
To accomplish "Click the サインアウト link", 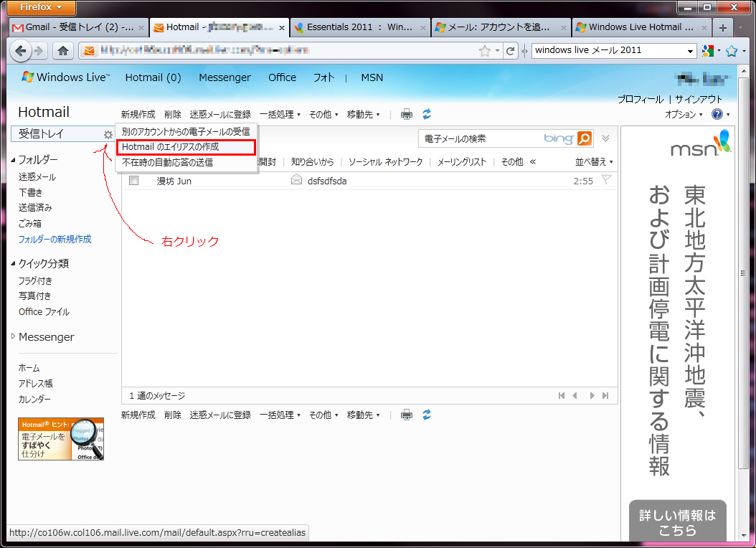I will point(699,99).
